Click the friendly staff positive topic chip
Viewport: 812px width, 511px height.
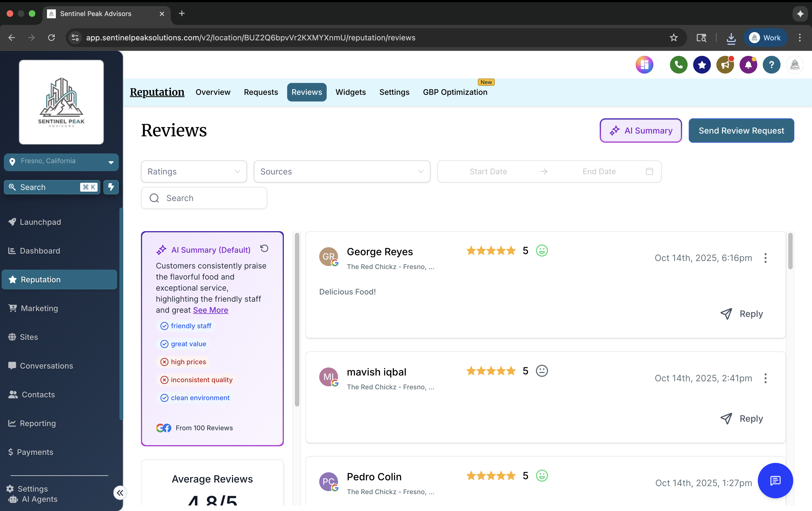tap(186, 326)
